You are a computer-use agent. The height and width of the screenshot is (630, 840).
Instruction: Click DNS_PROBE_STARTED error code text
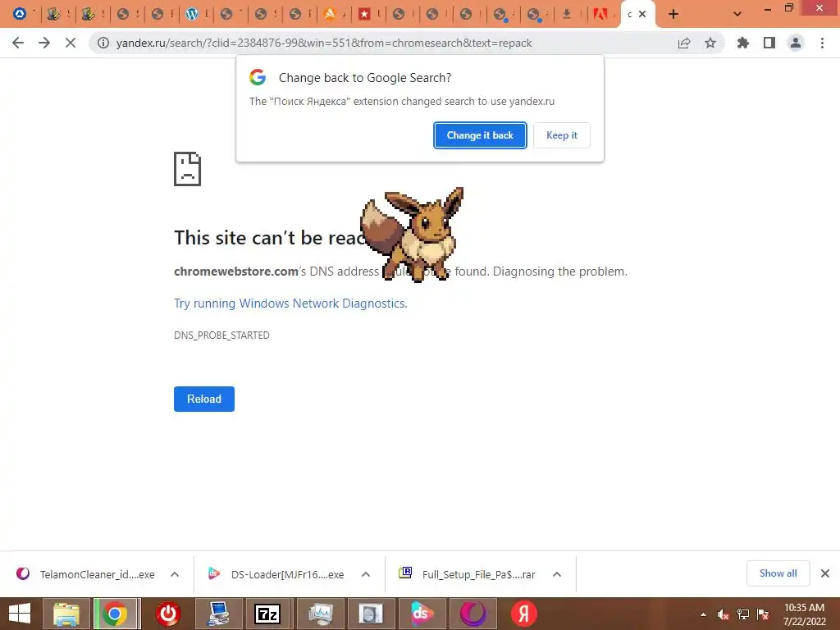coord(221,336)
